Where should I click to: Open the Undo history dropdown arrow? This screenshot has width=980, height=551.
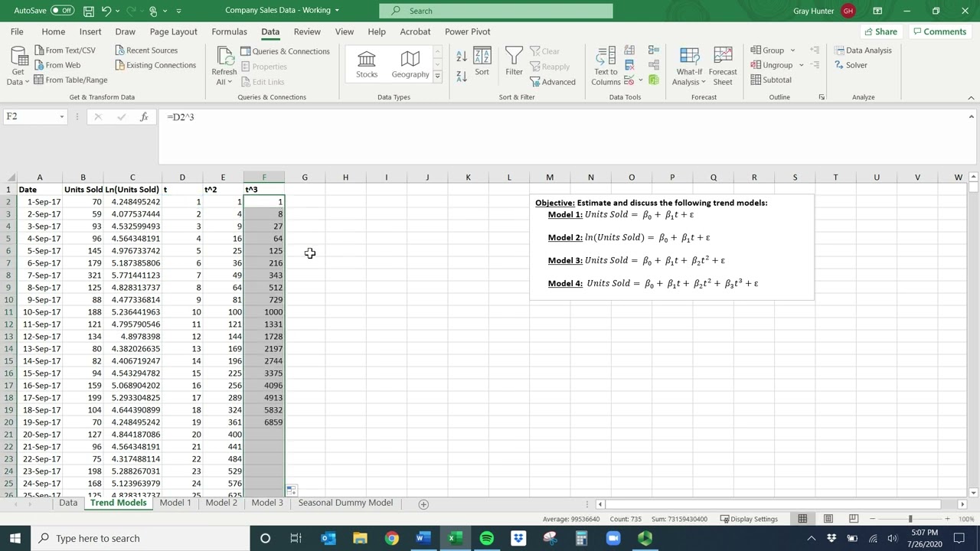click(x=118, y=11)
